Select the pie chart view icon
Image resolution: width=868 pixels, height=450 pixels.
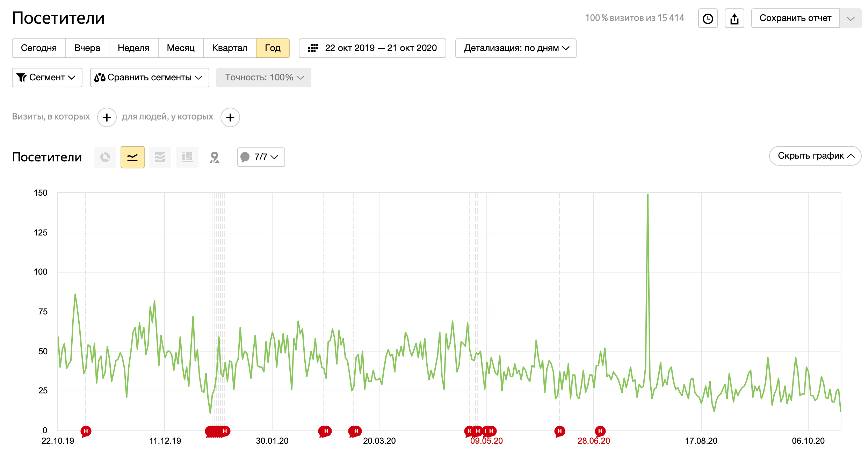point(105,157)
